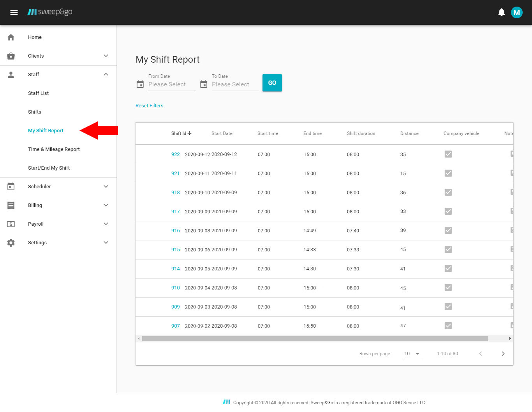Viewport: 532px width, 412px height.
Task: Click the Reset Filters link
Action: pos(149,106)
